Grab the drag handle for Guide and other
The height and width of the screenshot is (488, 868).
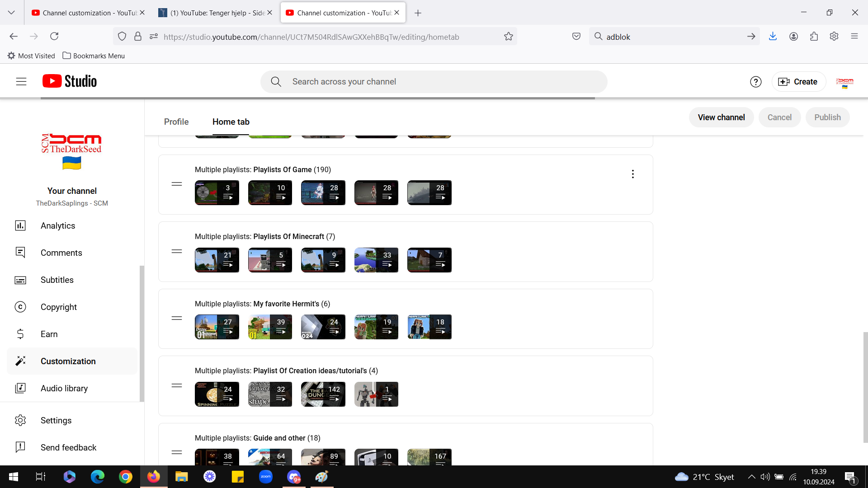point(177,452)
